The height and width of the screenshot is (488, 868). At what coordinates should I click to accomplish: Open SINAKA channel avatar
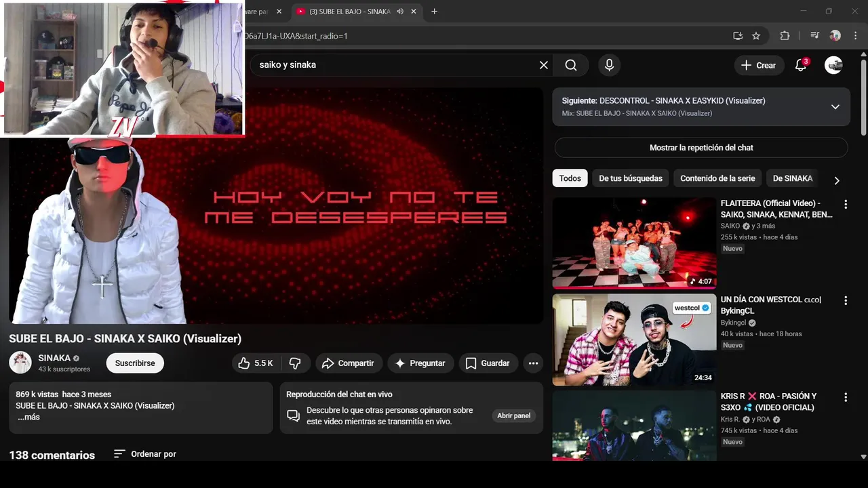tap(20, 363)
